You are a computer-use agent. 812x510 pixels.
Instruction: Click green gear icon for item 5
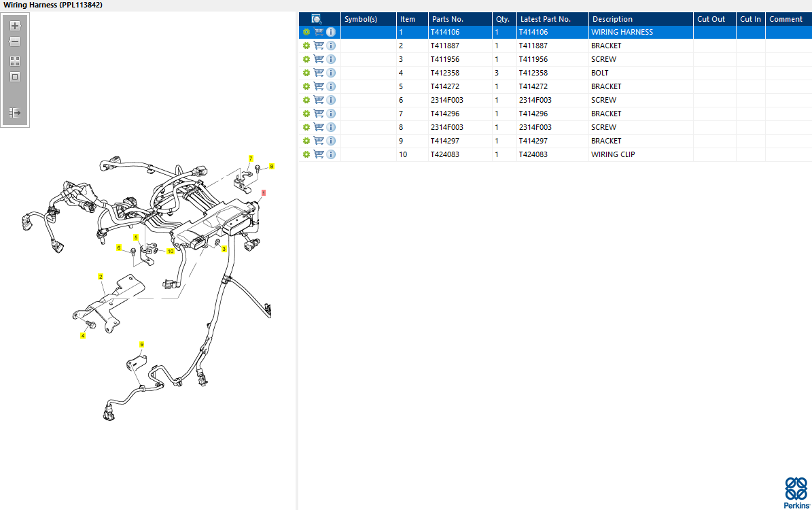(306, 86)
